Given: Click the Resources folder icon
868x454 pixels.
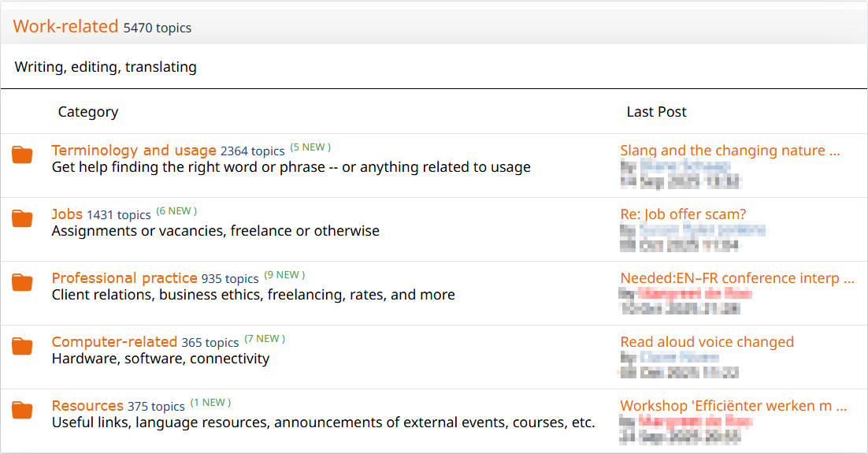Looking at the screenshot, I should 22,411.
